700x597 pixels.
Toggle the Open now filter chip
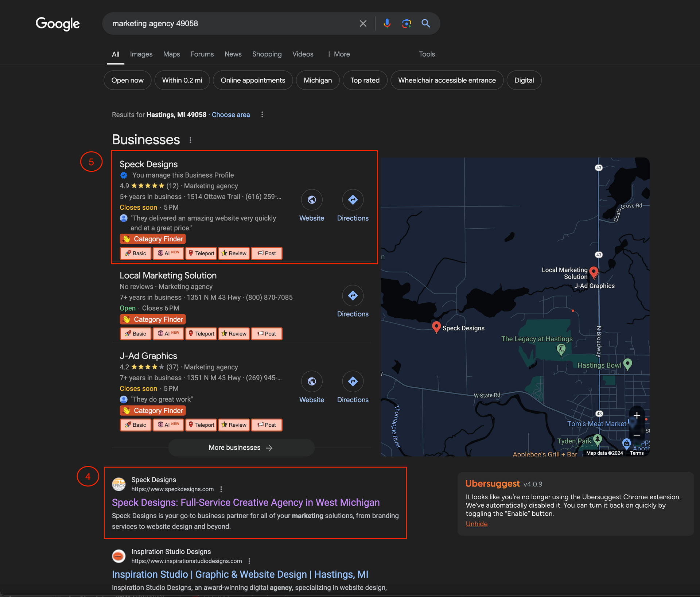[x=128, y=80]
